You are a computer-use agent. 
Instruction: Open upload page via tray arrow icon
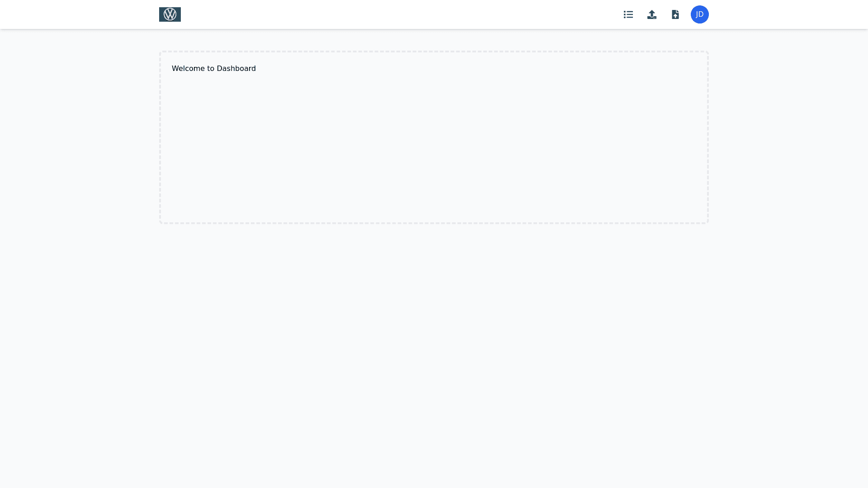[652, 14]
